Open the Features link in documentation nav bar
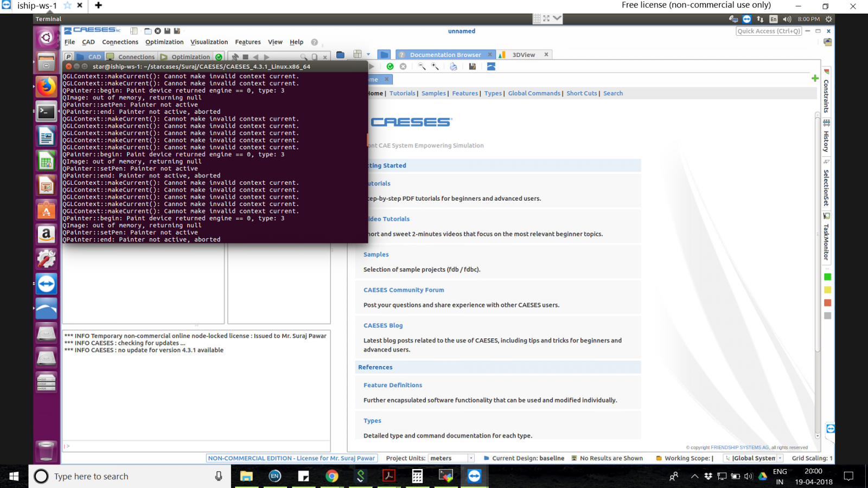Screen dimensions: 868x488 click(465, 93)
